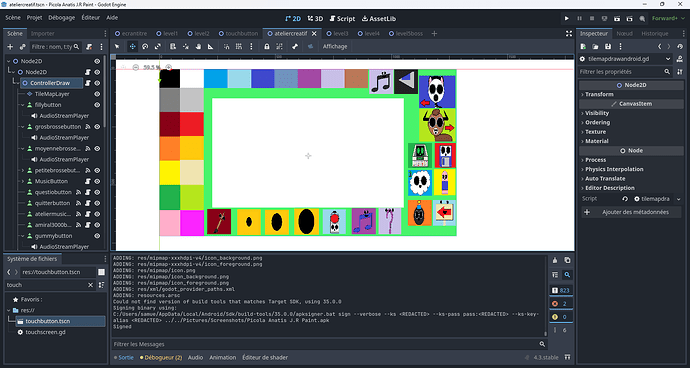
Task: Switch to the level3 scene tab
Action: point(337,33)
